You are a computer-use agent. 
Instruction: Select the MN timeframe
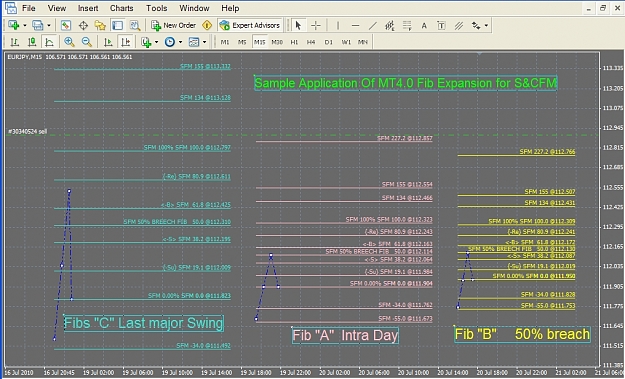363,42
